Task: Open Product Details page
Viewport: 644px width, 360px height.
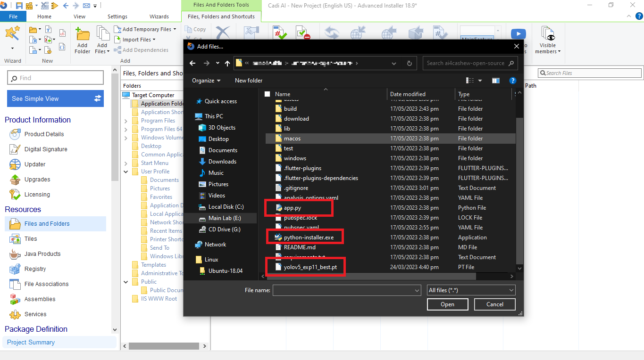Action: pyautogui.click(x=44, y=134)
